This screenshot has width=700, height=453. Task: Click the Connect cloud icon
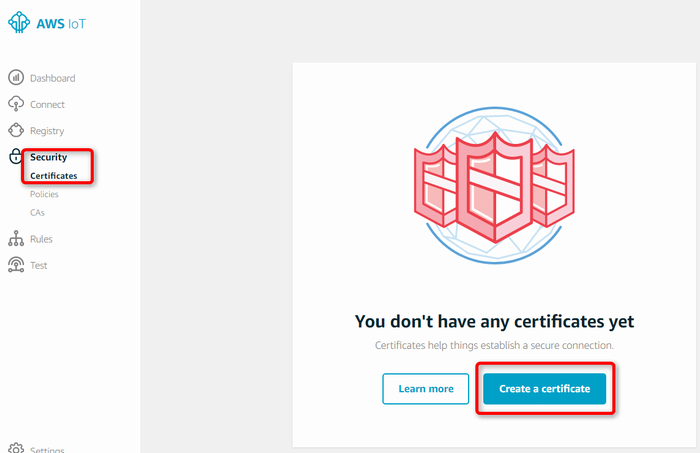[16, 104]
